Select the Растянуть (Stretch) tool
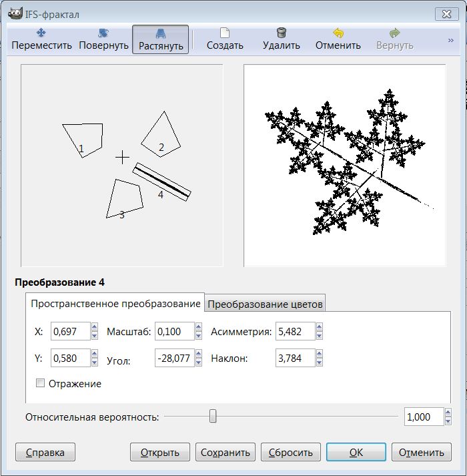Screen dimensions: 467x476 click(x=161, y=39)
